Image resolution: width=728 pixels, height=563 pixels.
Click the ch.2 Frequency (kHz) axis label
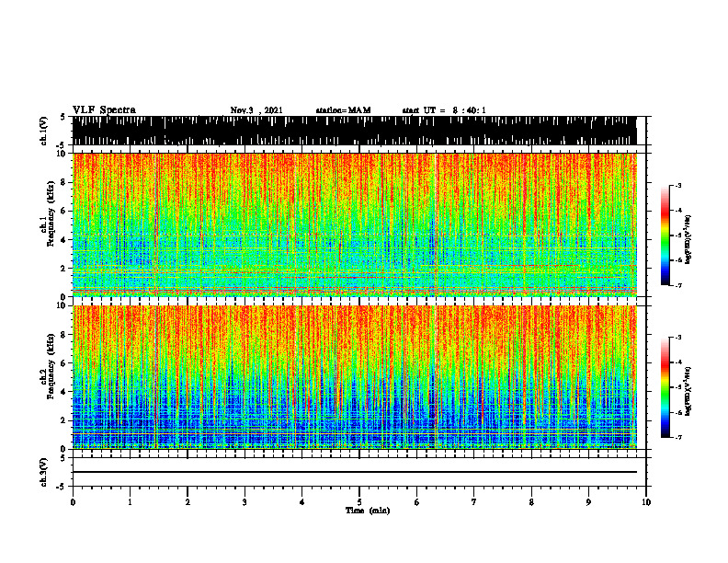[x=51, y=366]
